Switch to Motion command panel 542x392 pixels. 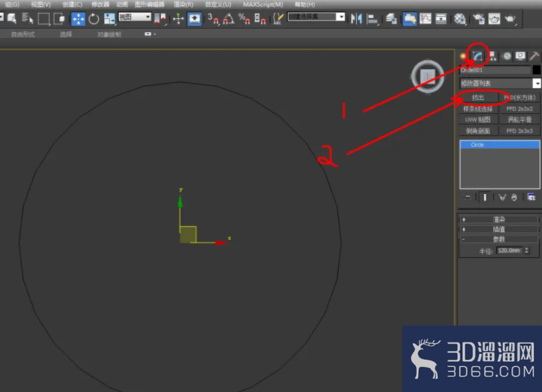click(507, 56)
